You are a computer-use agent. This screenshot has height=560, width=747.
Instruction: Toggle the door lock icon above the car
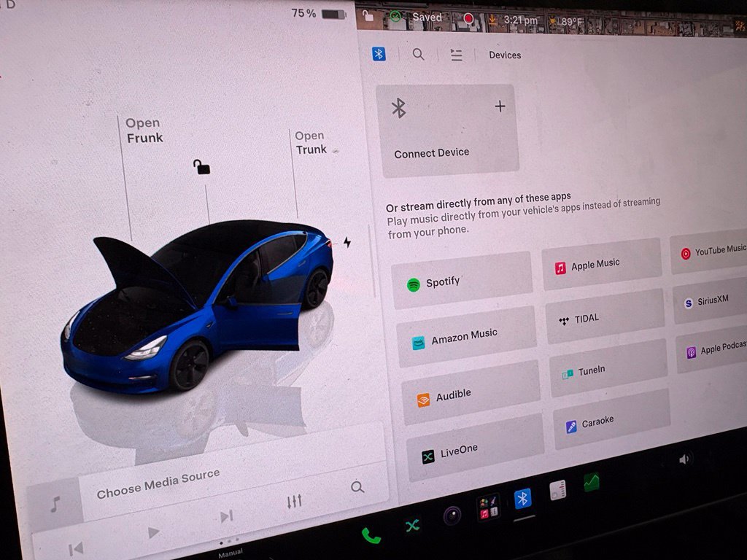coord(201,167)
